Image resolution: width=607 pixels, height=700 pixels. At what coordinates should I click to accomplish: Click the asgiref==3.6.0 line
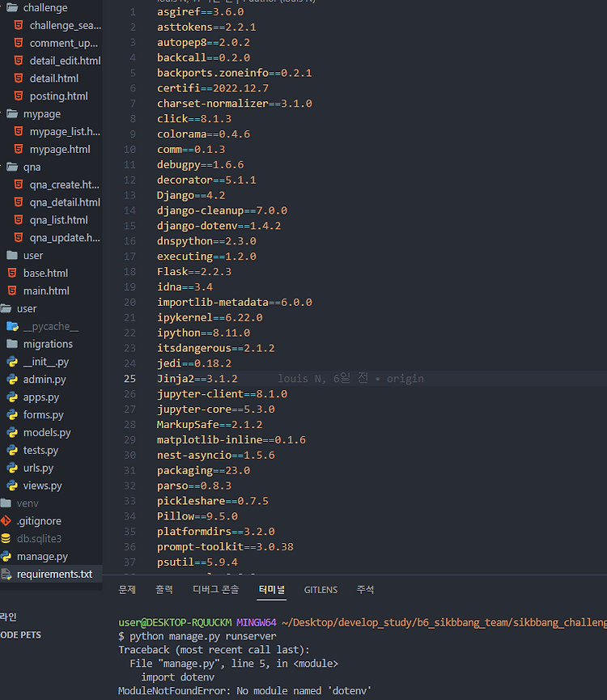click(x=200, y=11)
